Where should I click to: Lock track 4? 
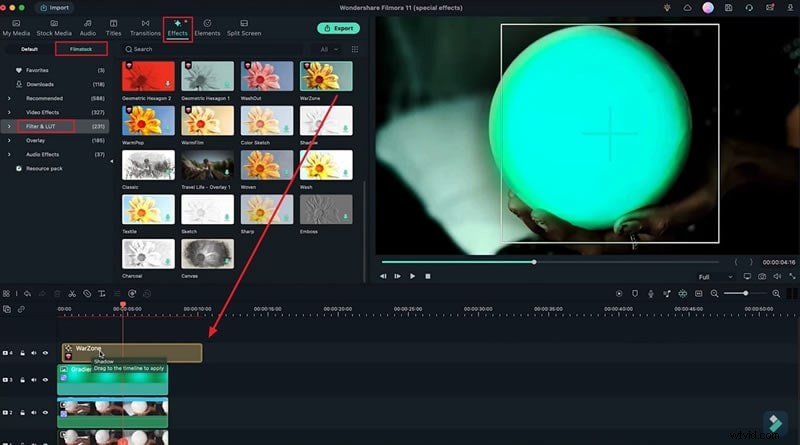coord(22,353)
